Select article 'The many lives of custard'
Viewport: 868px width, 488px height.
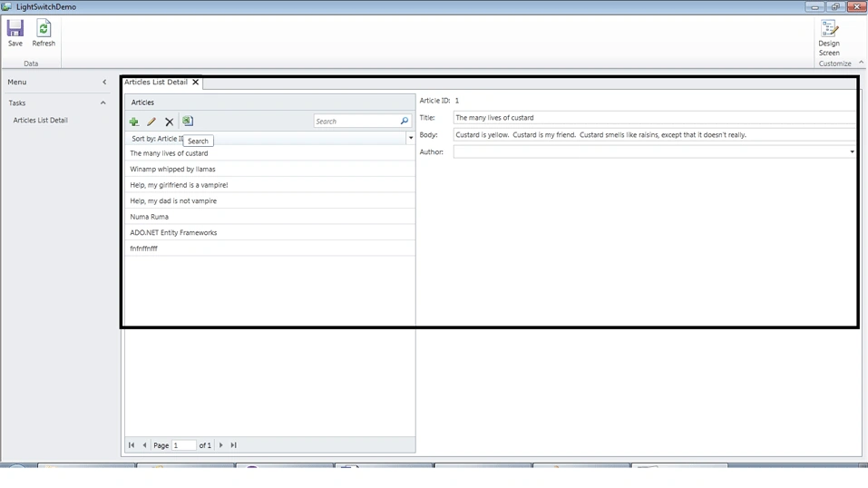(x=269, y=153)
